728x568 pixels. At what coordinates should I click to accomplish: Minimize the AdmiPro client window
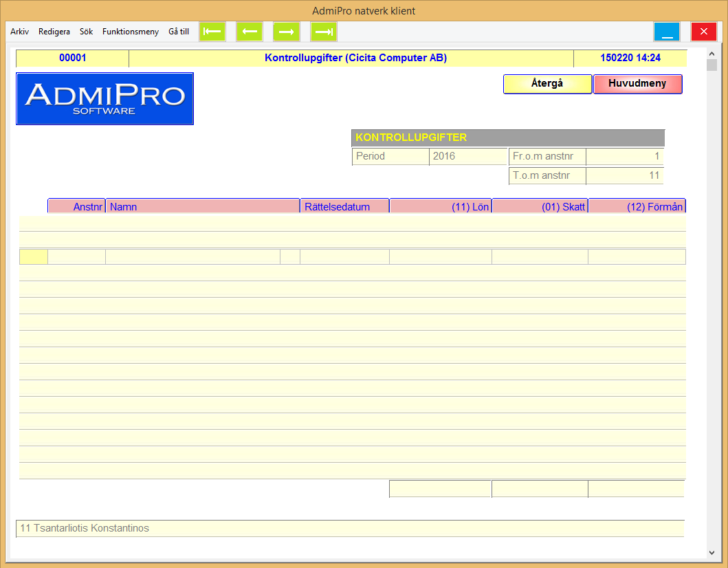click(x=666, y=32)
